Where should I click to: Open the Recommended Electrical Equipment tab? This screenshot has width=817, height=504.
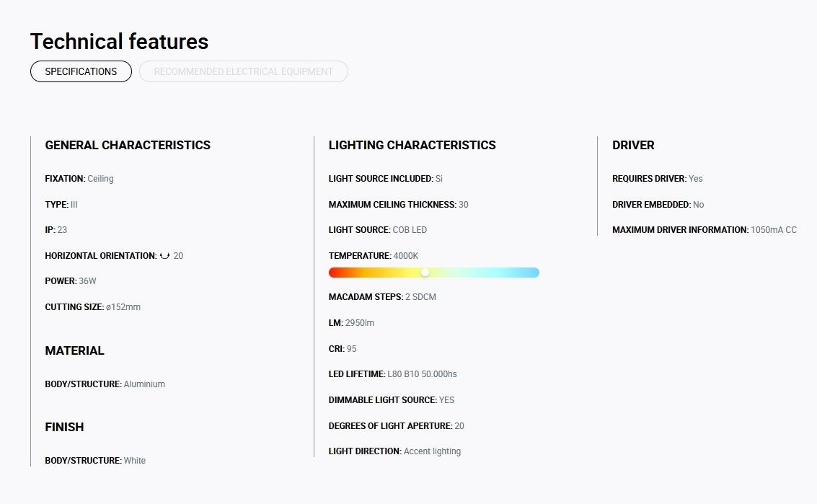tap(243, 71)
